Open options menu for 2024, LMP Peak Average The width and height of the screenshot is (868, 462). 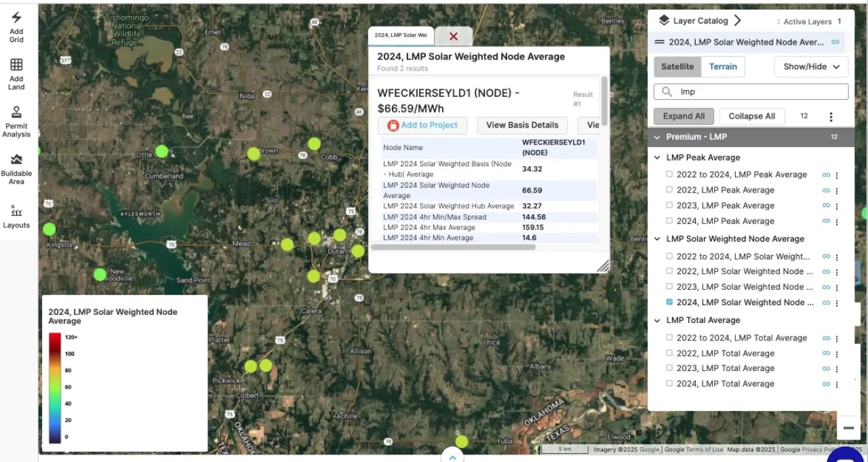(837, 221)
